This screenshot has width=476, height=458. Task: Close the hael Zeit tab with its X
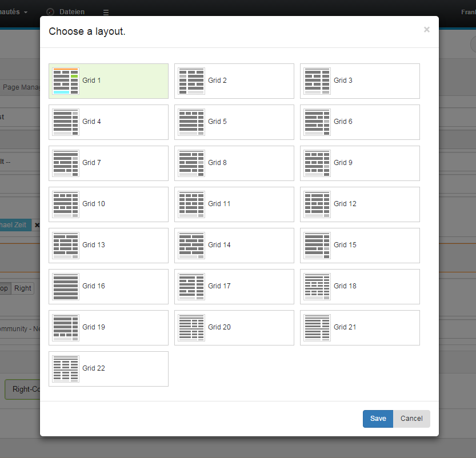click(x=37, y=224)
